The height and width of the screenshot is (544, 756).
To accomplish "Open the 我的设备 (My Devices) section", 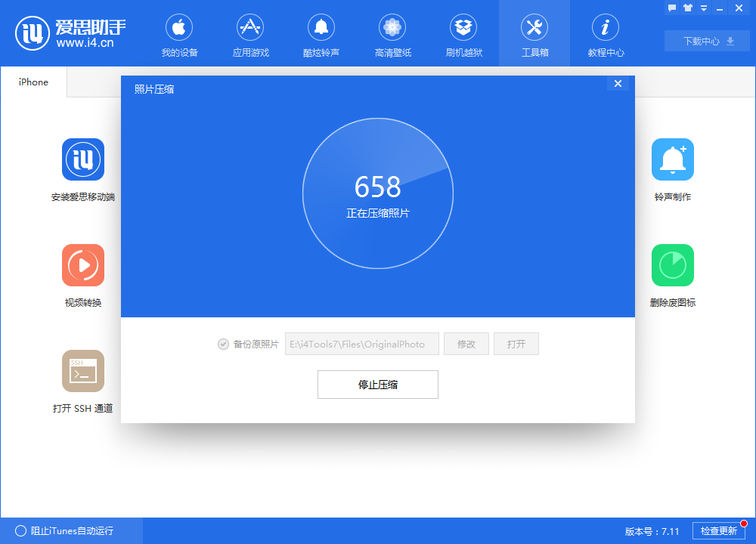I will pos(178,34).
